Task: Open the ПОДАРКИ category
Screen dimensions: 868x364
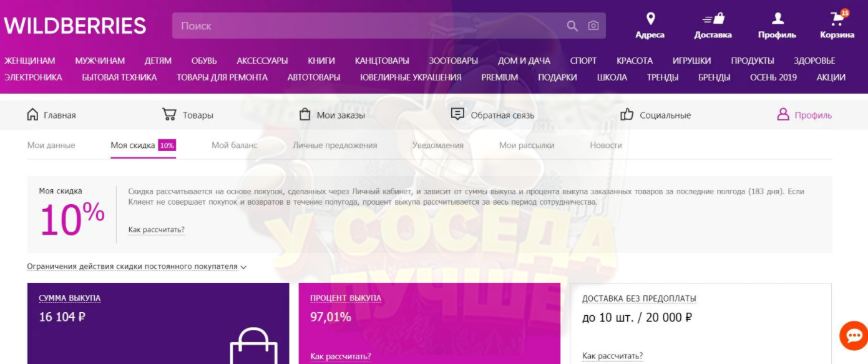Action: (x=557, y=77)
